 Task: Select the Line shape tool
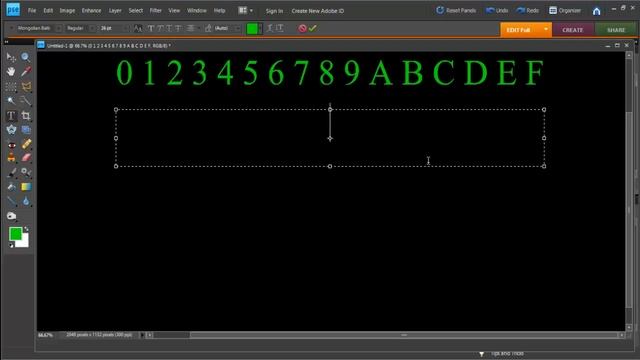pyautogui.click(x=11, y=201)
